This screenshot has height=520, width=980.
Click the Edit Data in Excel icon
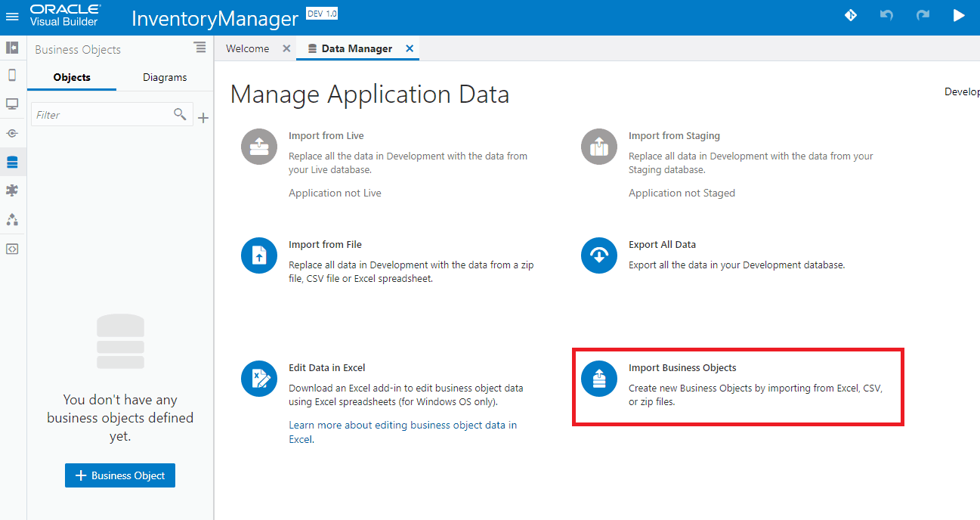(259, 379)
